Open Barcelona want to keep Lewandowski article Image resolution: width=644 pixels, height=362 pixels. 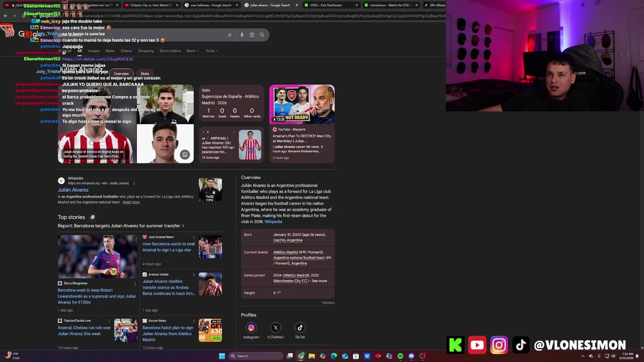click(97, 296)
